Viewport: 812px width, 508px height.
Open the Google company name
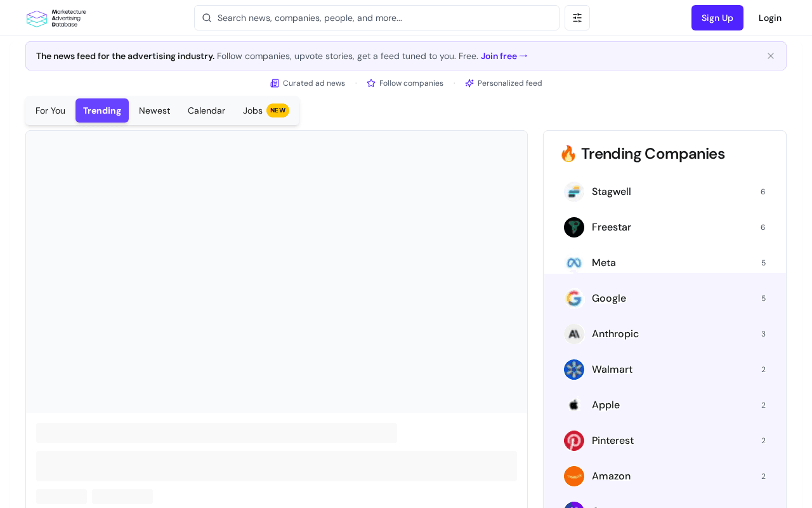click(609, 298)
